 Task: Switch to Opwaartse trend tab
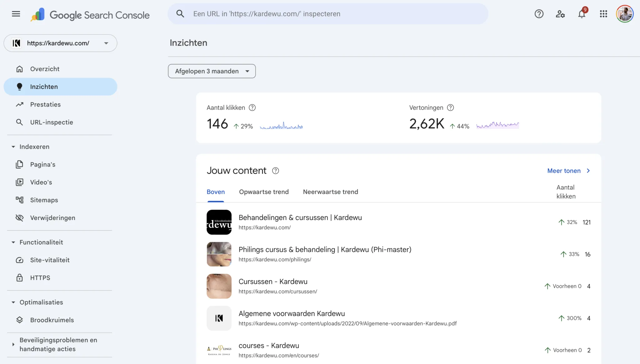click(264, 192)
